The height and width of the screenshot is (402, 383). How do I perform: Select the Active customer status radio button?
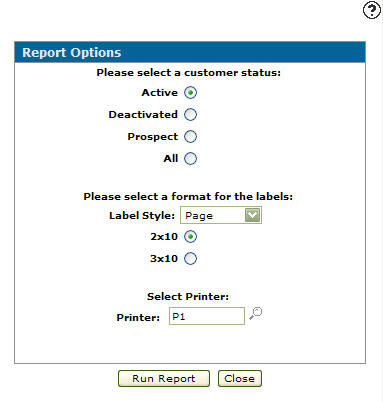pyautogui.click(x=190, y=93)
